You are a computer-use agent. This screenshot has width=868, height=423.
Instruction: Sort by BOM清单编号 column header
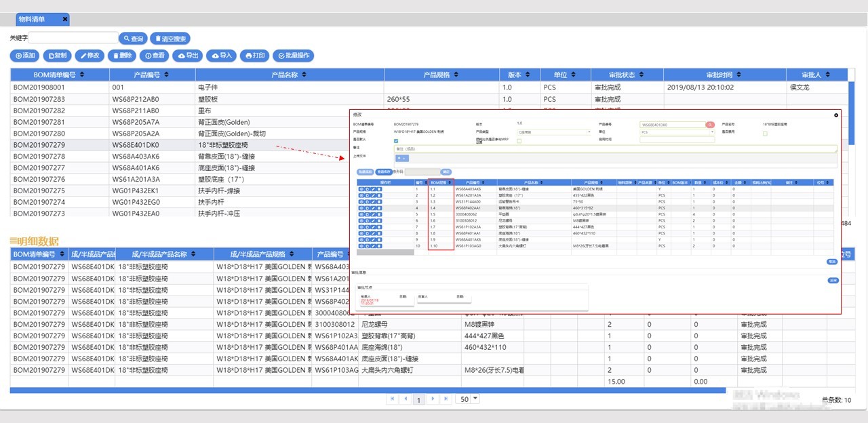pos(59,75)
